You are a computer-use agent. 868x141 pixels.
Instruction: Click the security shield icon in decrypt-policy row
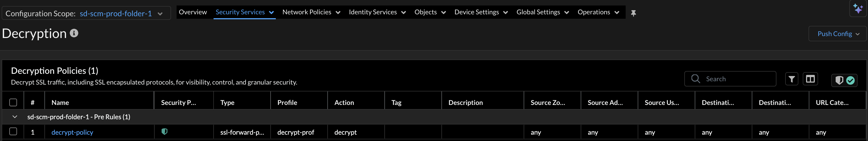(x=164, y=132)
